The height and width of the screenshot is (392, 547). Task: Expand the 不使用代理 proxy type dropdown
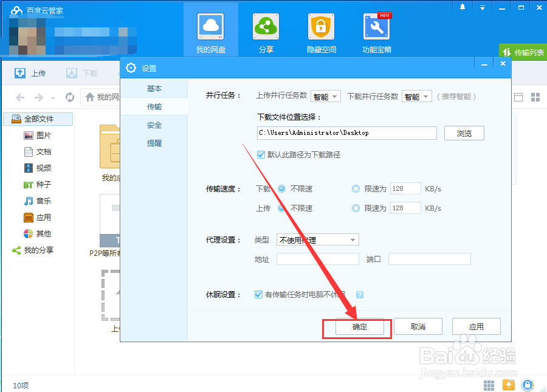(317, 239)
